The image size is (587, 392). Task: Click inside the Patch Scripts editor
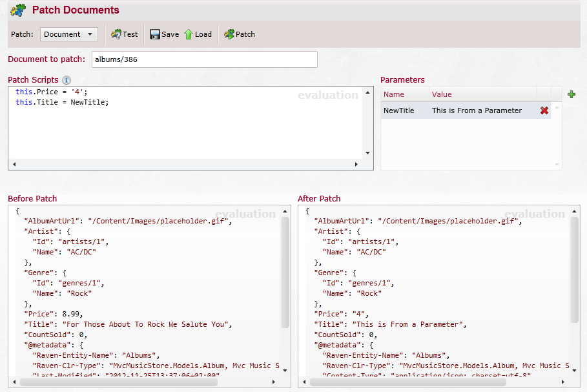coord(185,123)
